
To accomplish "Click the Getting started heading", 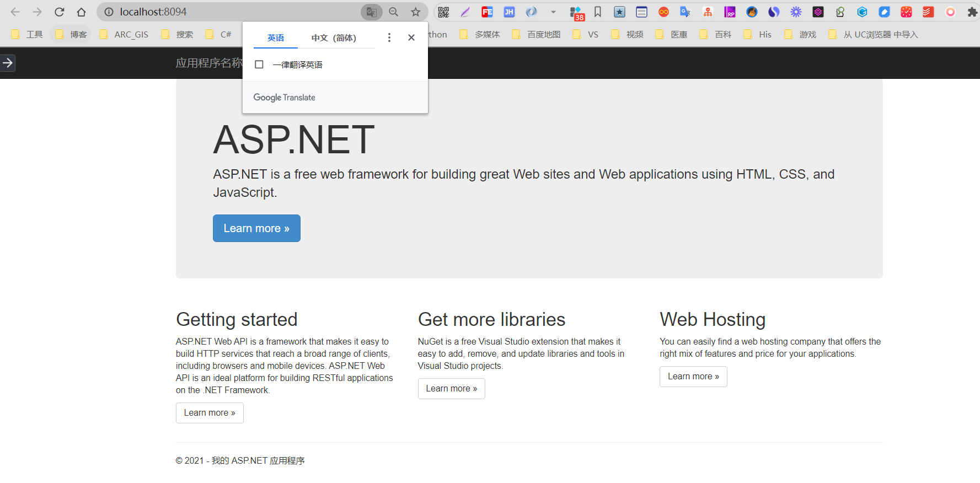I will tap(237, 319).
